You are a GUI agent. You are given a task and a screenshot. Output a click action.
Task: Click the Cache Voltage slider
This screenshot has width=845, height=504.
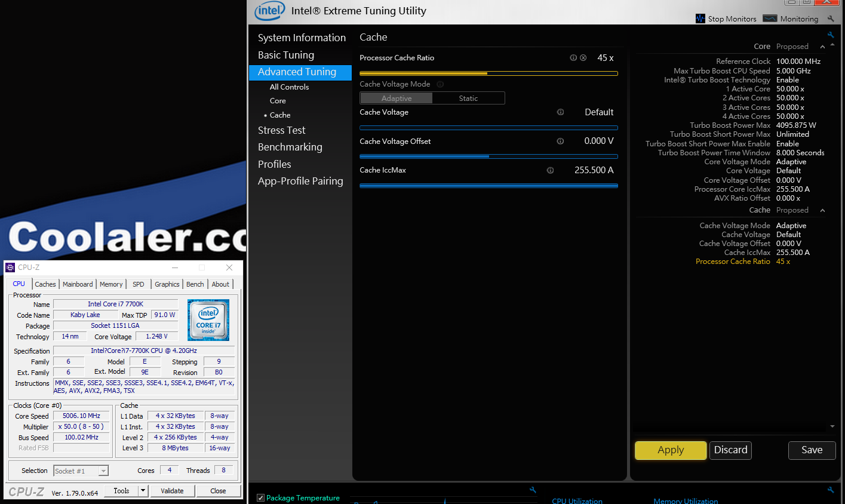coord(488,128)
